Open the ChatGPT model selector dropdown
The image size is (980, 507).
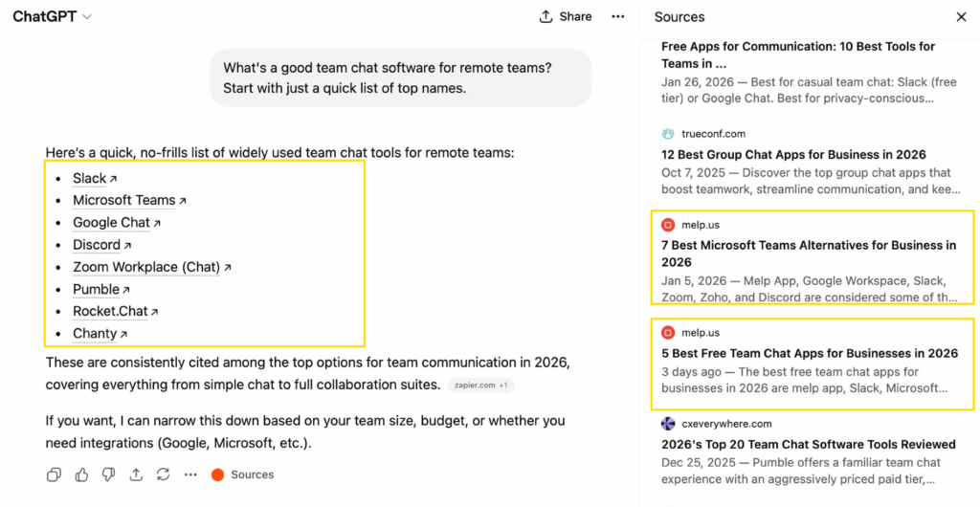pos(52,17)
